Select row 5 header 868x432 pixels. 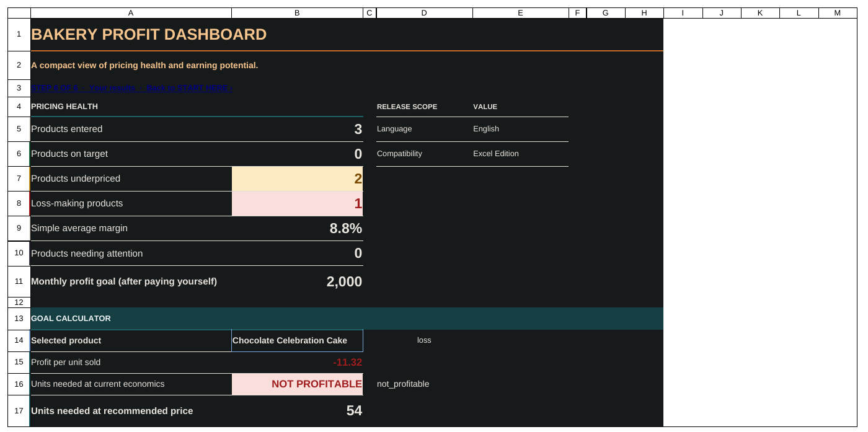pyautogui.click(x=19, y=129)
